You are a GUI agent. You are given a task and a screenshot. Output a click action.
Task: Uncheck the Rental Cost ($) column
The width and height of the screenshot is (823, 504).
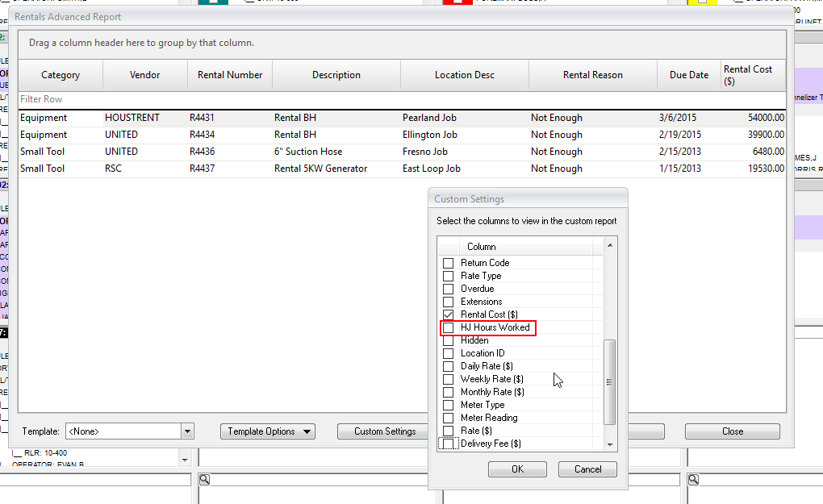tap(449, 314)
